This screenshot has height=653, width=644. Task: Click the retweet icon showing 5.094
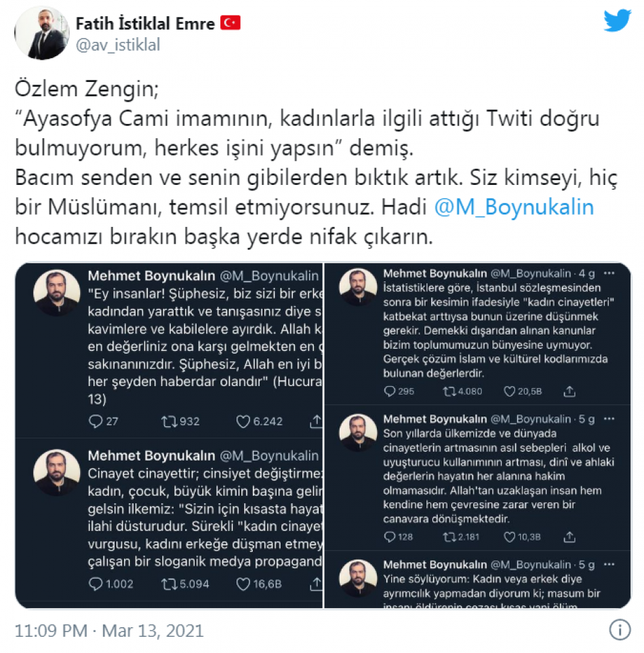(169, 584)
